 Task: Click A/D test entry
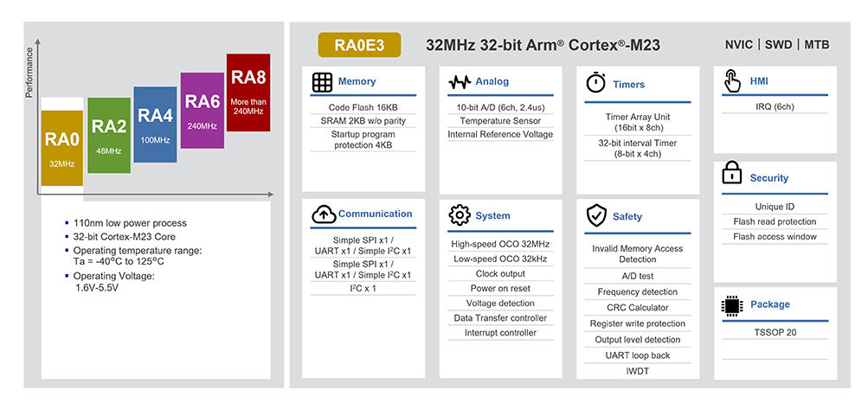638,276
